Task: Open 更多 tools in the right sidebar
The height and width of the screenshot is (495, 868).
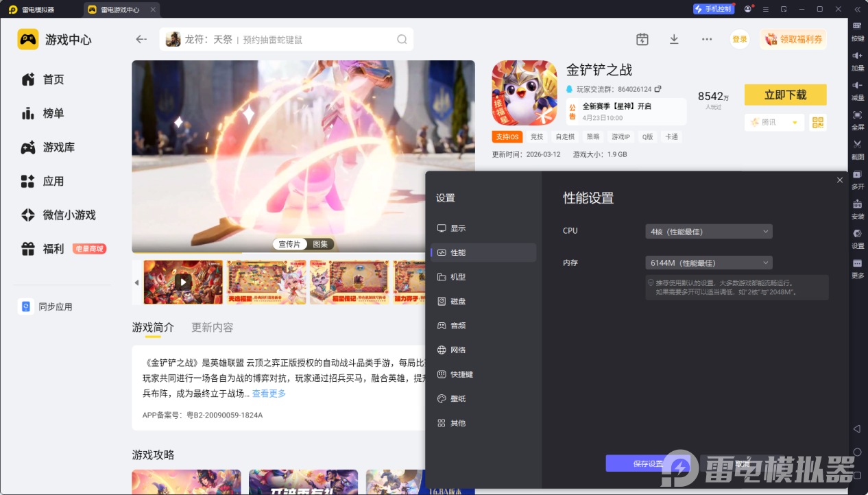Action: click(857, 267)
